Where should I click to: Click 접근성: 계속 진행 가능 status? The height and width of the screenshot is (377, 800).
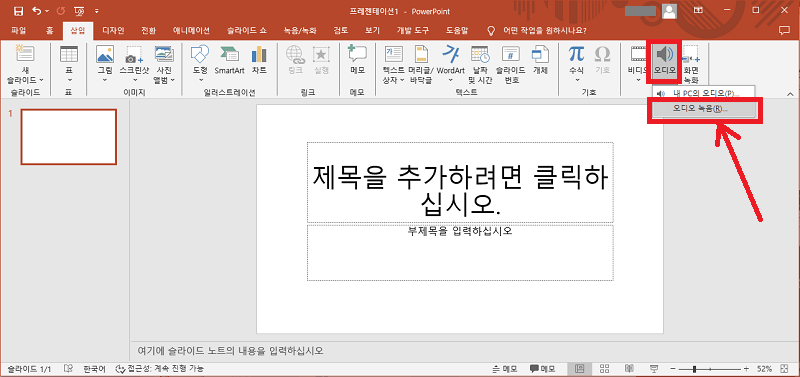click(x=160, y=368)
